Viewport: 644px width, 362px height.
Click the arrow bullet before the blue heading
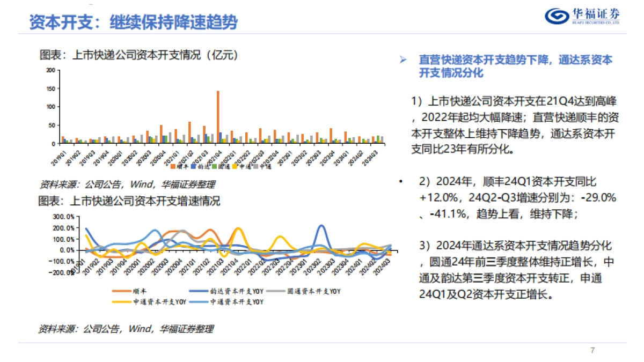tap(404, 60)
